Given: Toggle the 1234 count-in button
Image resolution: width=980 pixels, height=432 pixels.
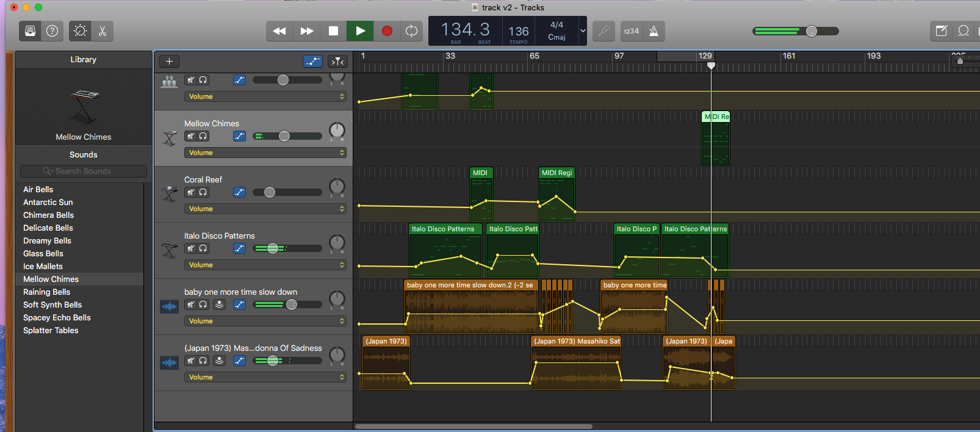Looking at the screenshot, I should (632, 31).
